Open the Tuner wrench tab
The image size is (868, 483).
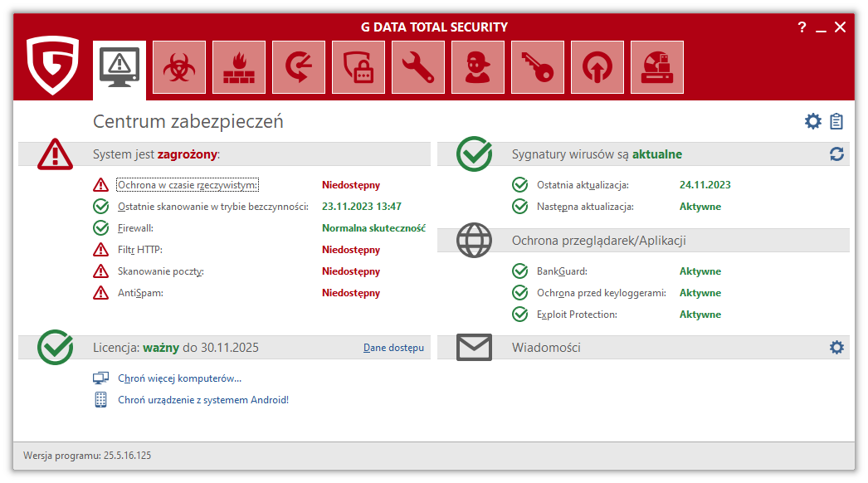[x=418, y=67]
